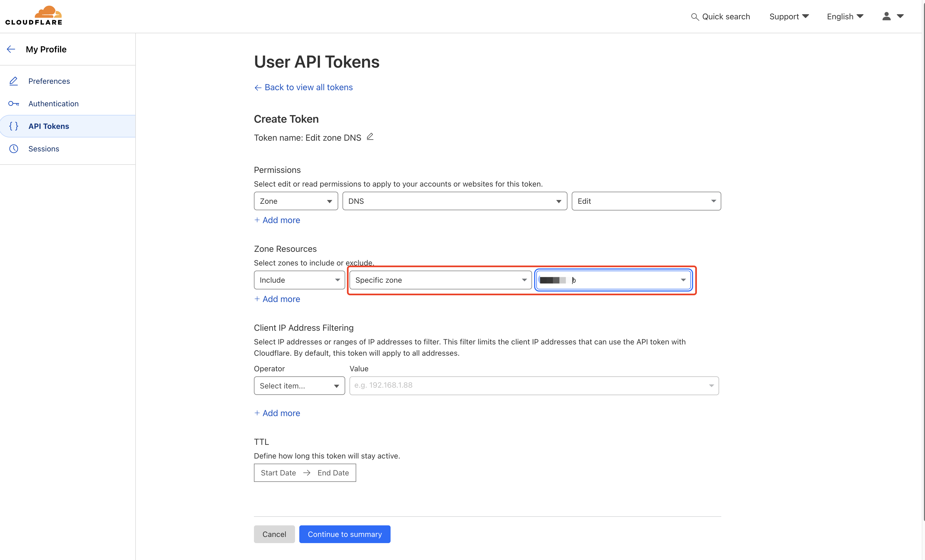Click the Quick search magnifier icon
The height and width of the screenshot is (560, 925).
[x=695, y=17]
